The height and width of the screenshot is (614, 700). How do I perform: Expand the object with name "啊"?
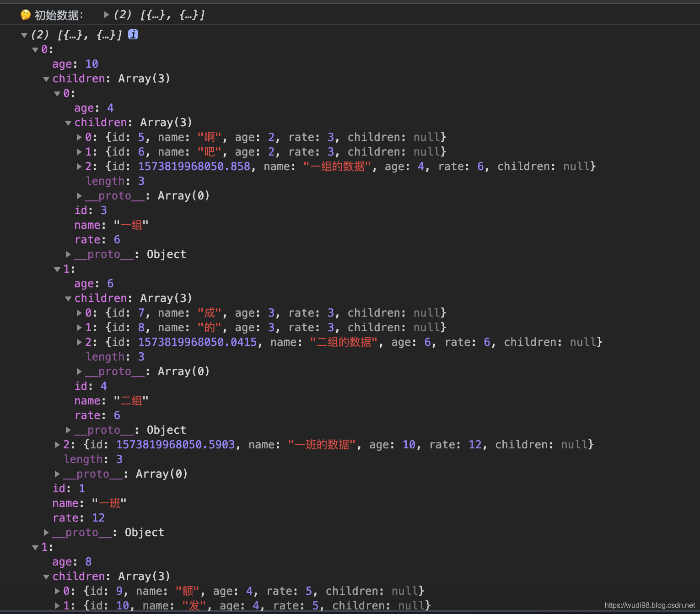[x=79, y=137]
